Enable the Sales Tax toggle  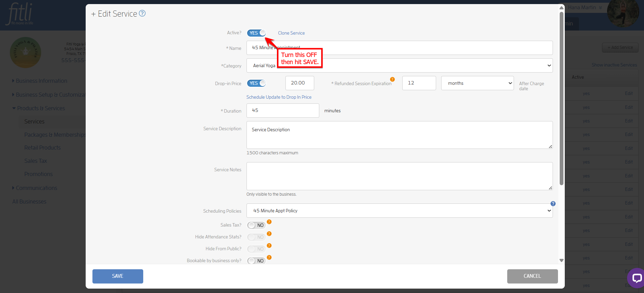coord(256,225)
